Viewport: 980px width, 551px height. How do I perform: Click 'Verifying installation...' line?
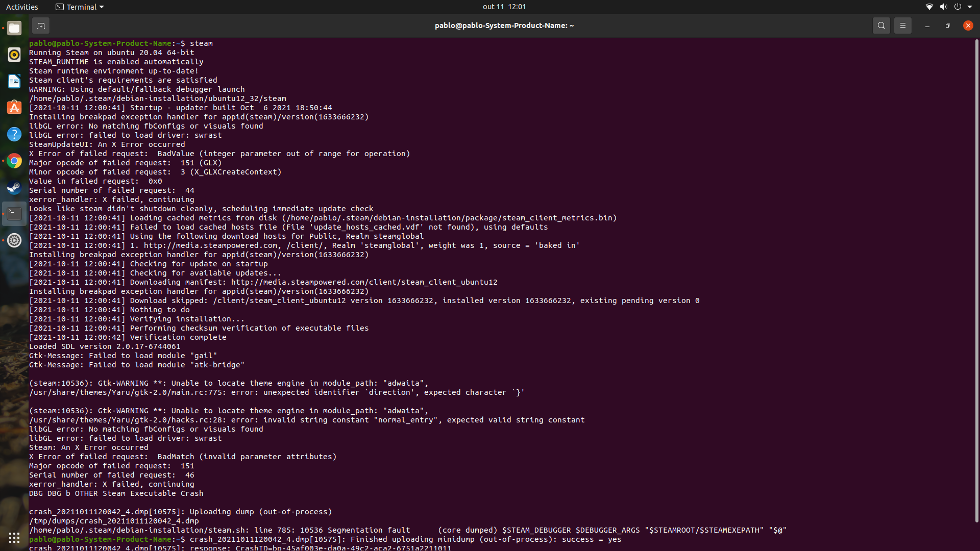click(137, 319)
